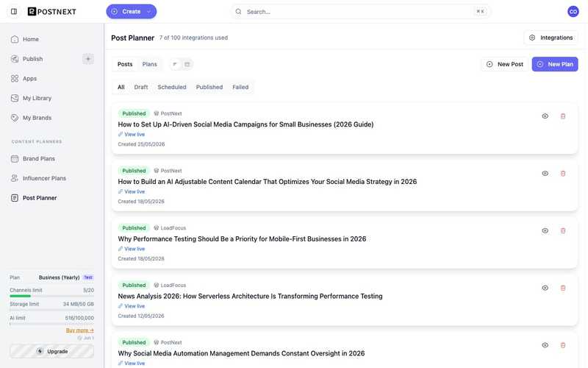Focus the Search input field

pos(360,12)
